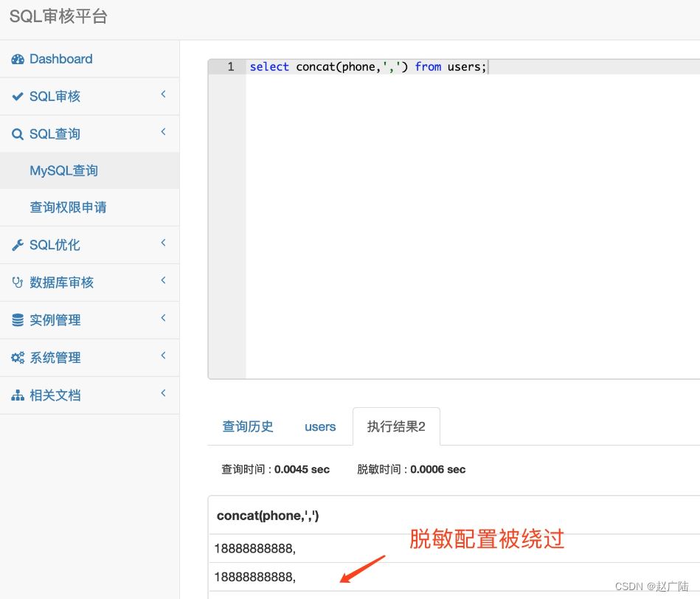The image size is (700, 599).
Task: Click the 实例管理 database icon
Action: [x=18, y=320]
